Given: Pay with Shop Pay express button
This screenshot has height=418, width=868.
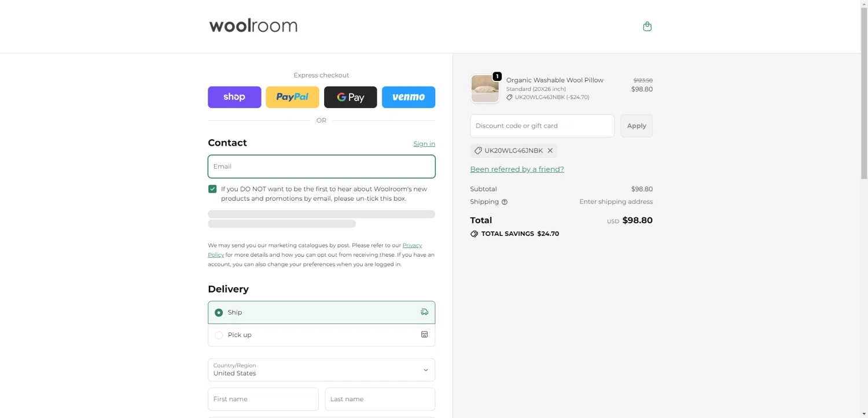Looking at the screenshot, I should pyautogui.click(x=234, y=97).
